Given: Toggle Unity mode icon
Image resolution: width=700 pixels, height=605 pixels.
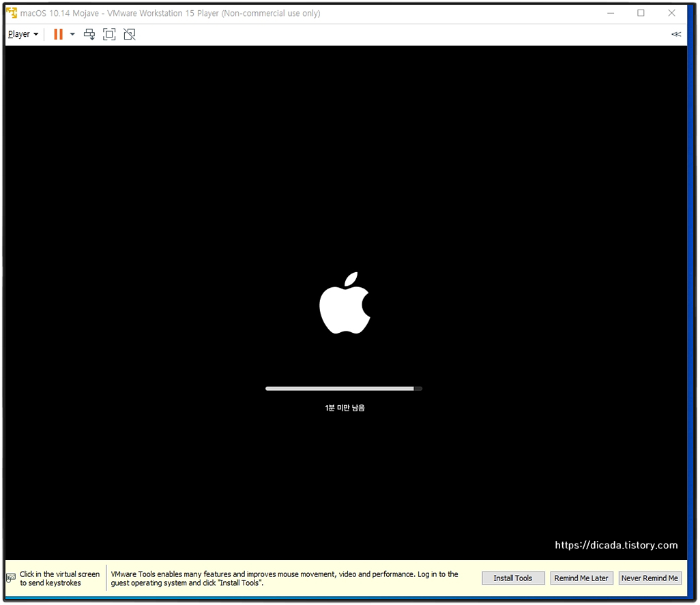Looking at the screenshot, I should (x=130, y=34).
